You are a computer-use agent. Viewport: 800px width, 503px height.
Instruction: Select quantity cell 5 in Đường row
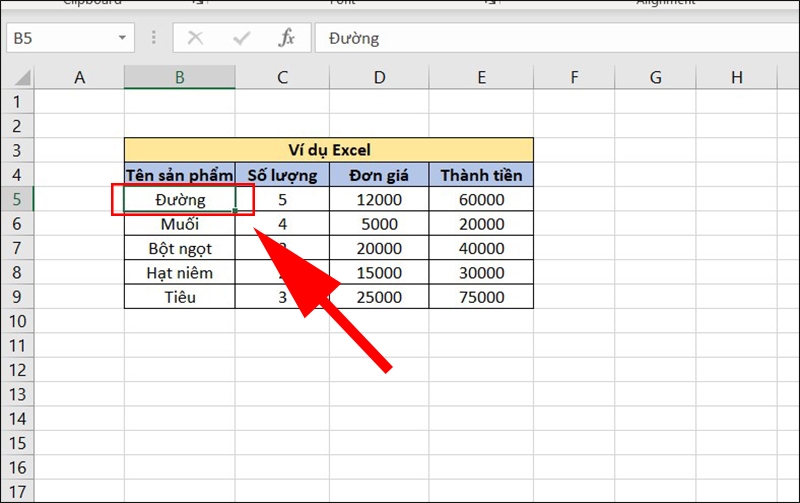coord(282,199)
